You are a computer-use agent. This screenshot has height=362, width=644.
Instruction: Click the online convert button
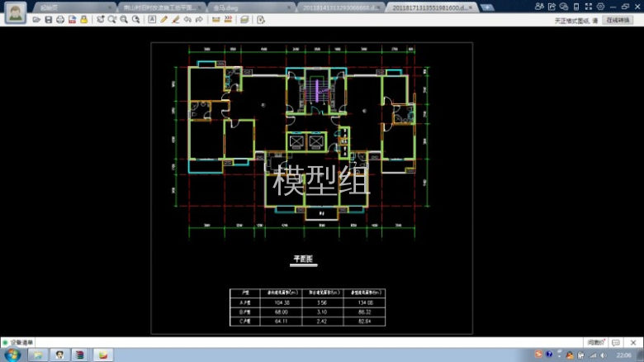(618, 20)
